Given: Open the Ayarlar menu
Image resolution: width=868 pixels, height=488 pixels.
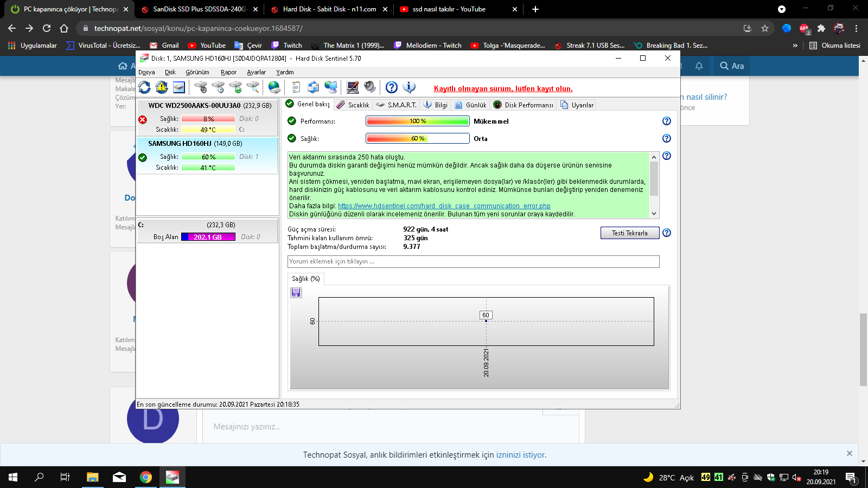Looking at the screenshot, I should tap(257, 72).
